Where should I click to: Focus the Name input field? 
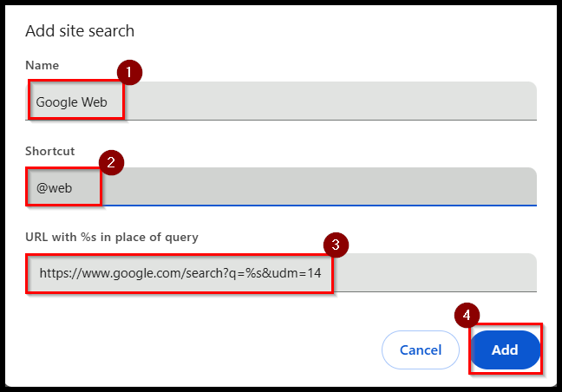tap(281, 101)
